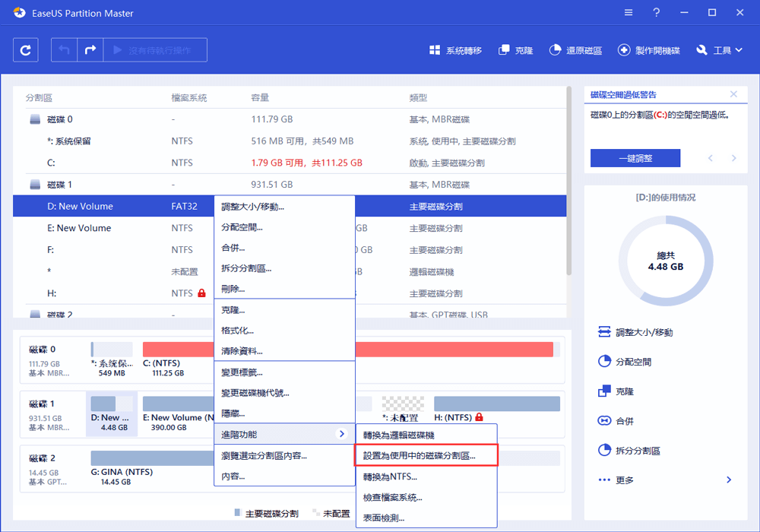Click the undo arrow button

pos(64,50)
